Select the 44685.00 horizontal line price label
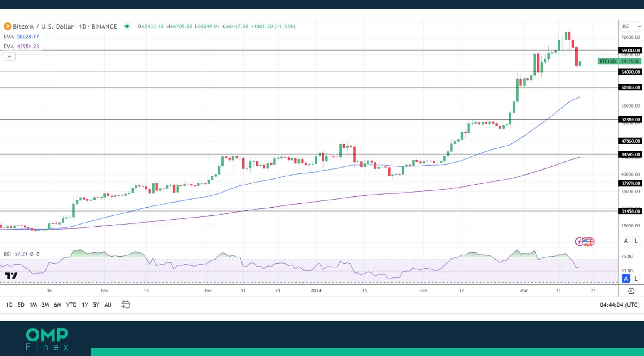 pos(631,154)
